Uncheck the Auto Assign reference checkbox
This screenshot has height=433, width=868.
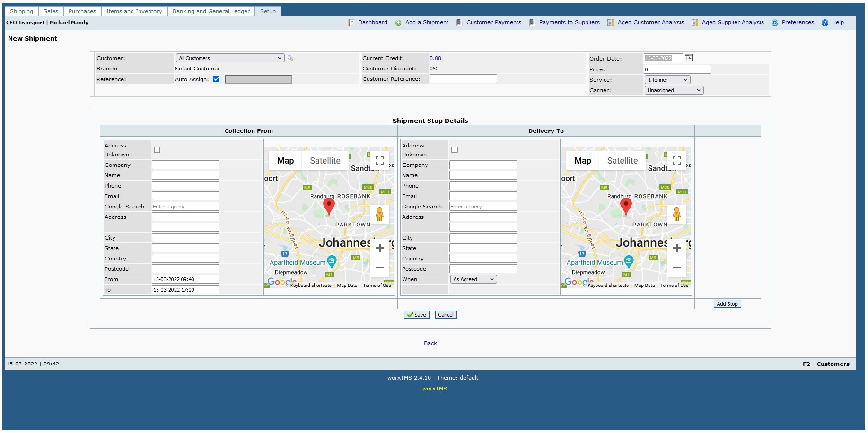217,79
